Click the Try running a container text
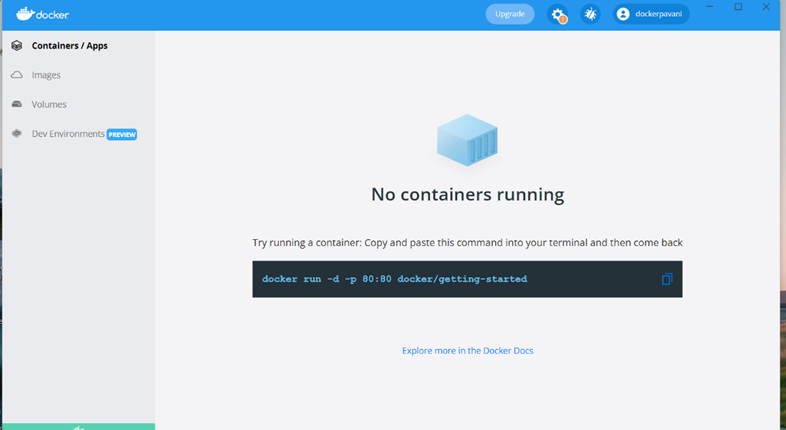 tap(467, 243)
